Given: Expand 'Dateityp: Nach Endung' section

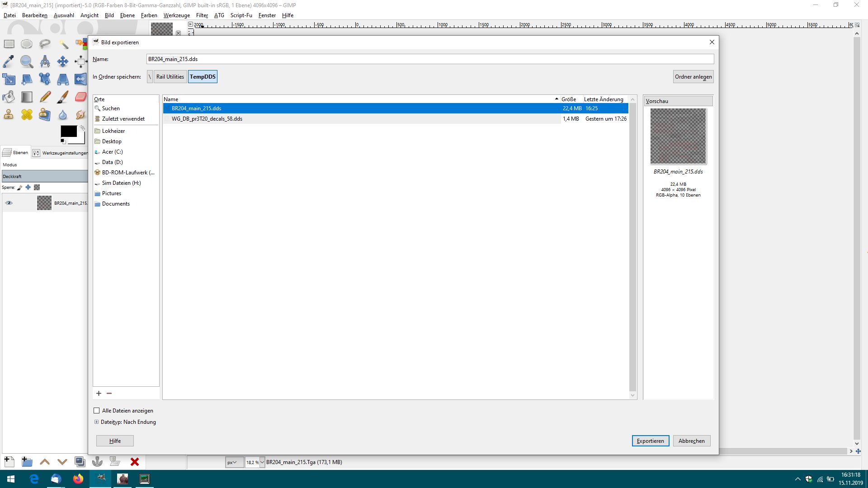Looking at the screenshot, I should [96, 422].
